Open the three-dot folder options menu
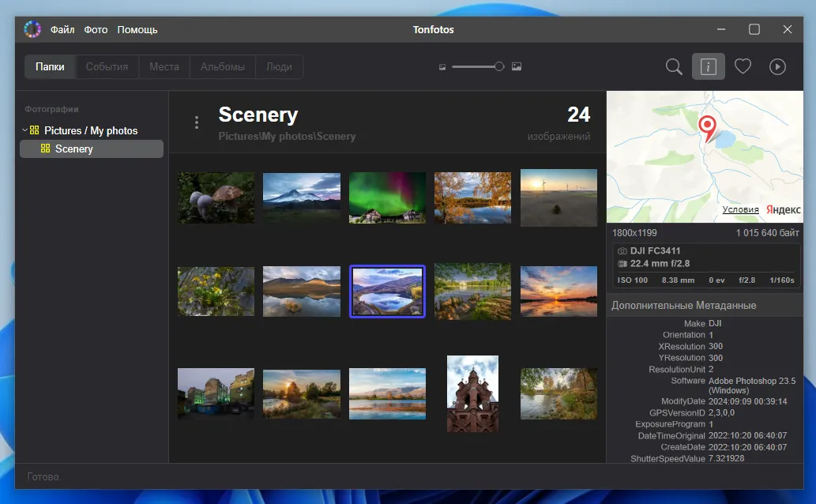The width and height of the screenshot is (816, 504). point(197,122)
